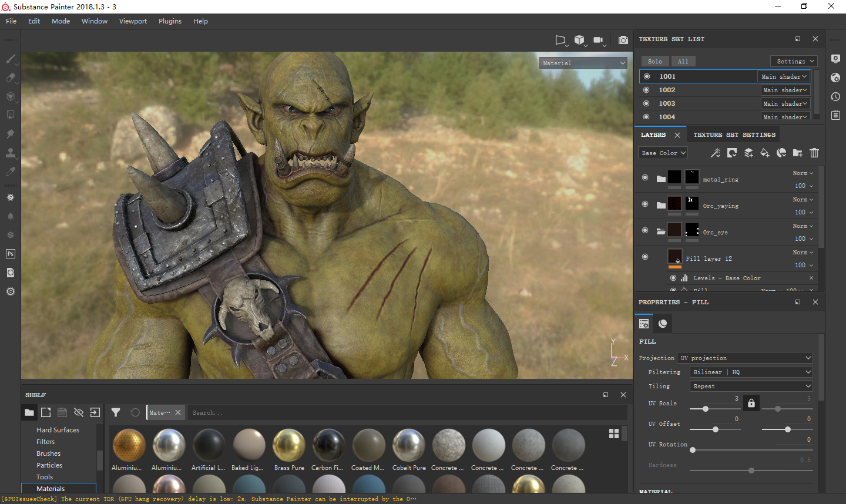Image resolution: width=846 pixels, height=504 pixels.
Task: Click the Photoshop export icon
Action: point(11,254)
